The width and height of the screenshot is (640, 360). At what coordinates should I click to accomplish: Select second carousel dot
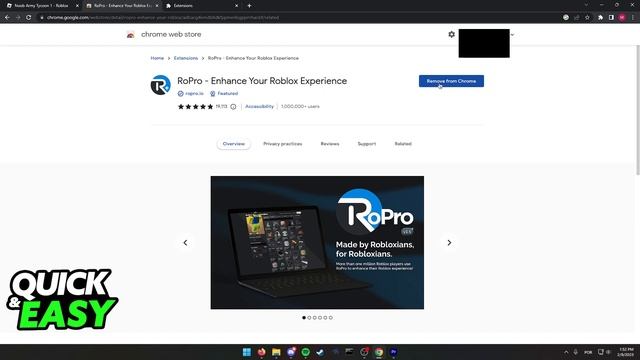[309, 318]
